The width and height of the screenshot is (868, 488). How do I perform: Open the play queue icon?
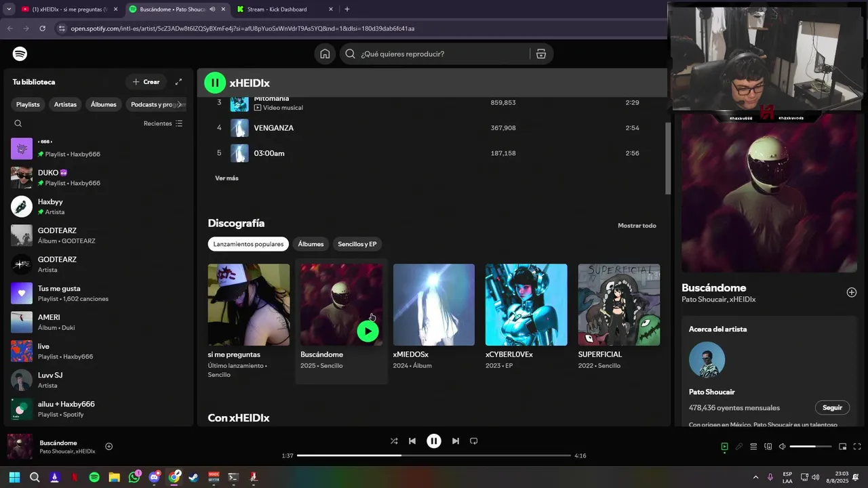tap(753, 447)
